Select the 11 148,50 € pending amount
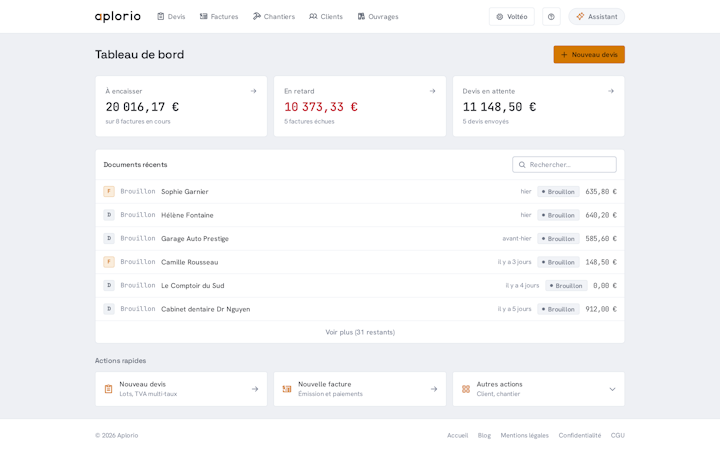The width and height of the screenshot is (720, 450). (500, 107)
